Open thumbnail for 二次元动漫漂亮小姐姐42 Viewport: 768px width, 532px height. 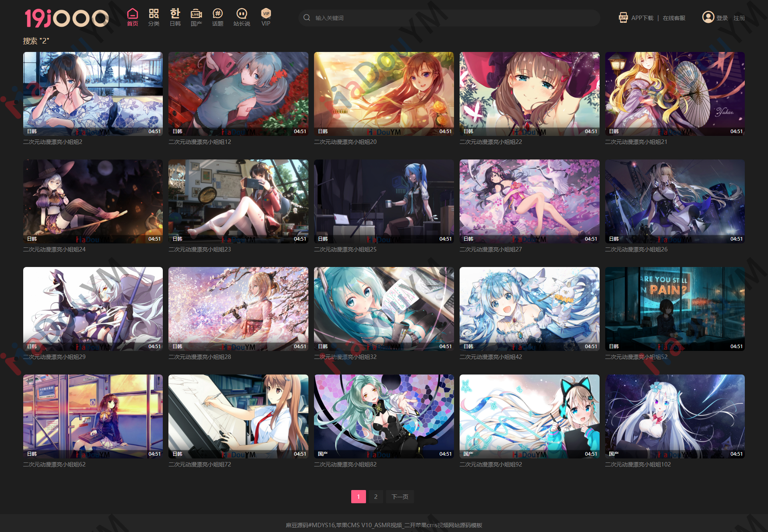coord(530,309)
